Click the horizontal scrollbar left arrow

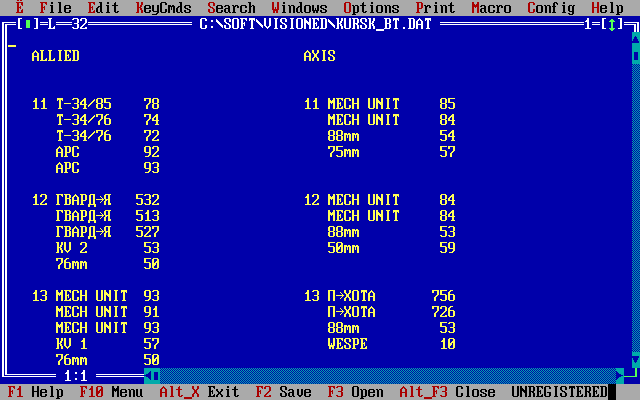click(x=148, y=376)
